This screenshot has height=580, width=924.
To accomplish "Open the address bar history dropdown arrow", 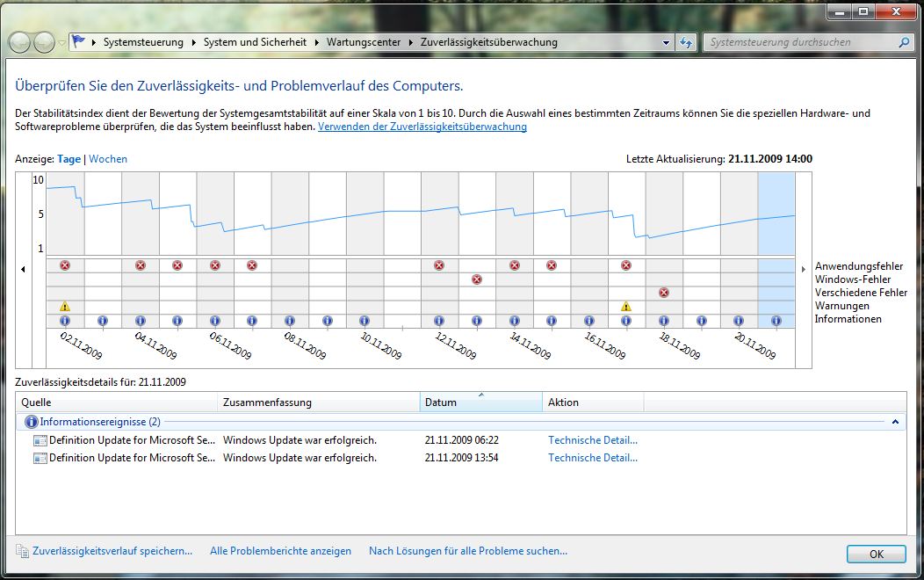I will [x=667, y=42].
